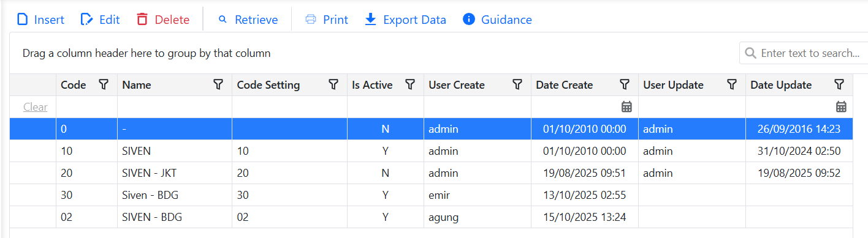Image resolution: width=868 pixels, height=238 pixels.
Task: Open filter for Date Create column
Action: [625, 84]
